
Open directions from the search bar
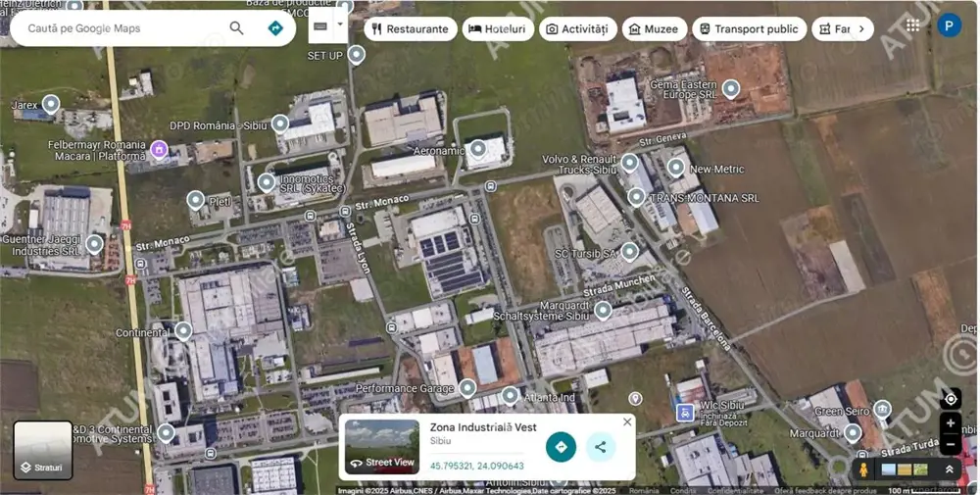[275, 28]
